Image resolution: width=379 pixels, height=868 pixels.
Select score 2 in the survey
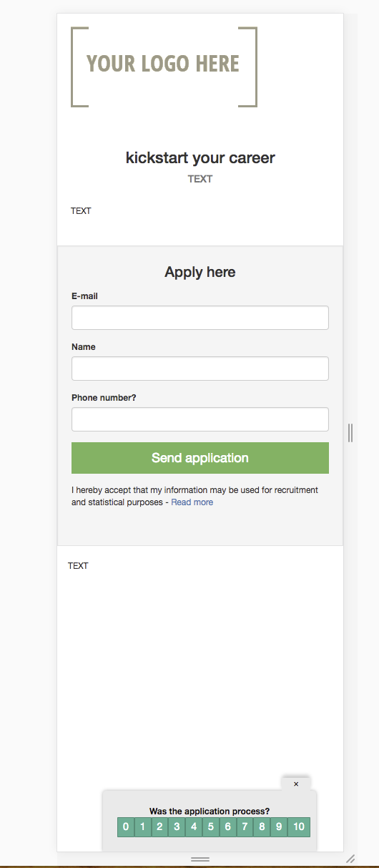[x=160, y=827]
